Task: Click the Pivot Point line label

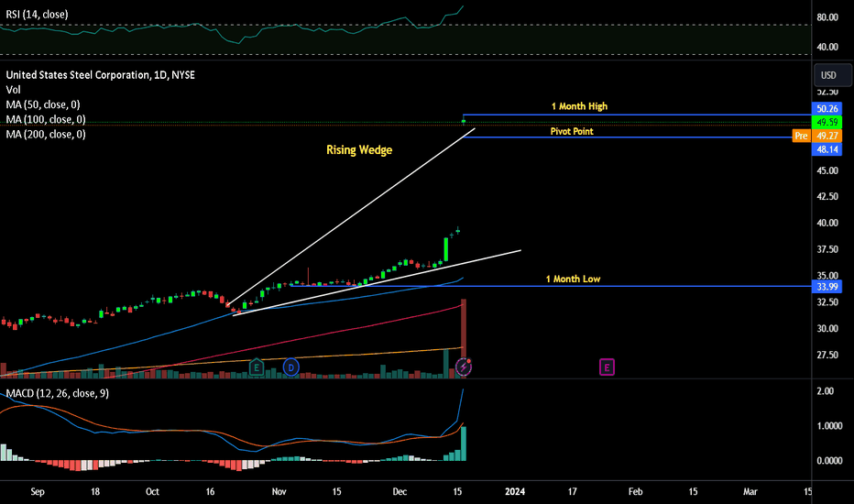Action: 572,131
